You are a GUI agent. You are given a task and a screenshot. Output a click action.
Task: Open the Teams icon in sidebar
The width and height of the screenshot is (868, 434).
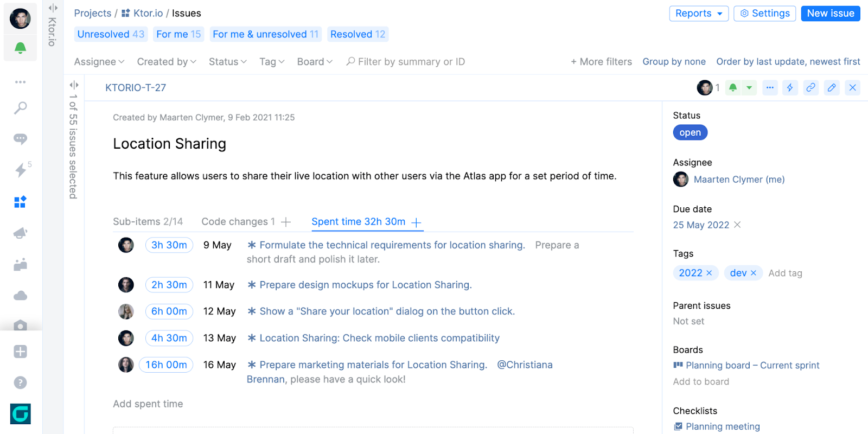click(20, 265)
